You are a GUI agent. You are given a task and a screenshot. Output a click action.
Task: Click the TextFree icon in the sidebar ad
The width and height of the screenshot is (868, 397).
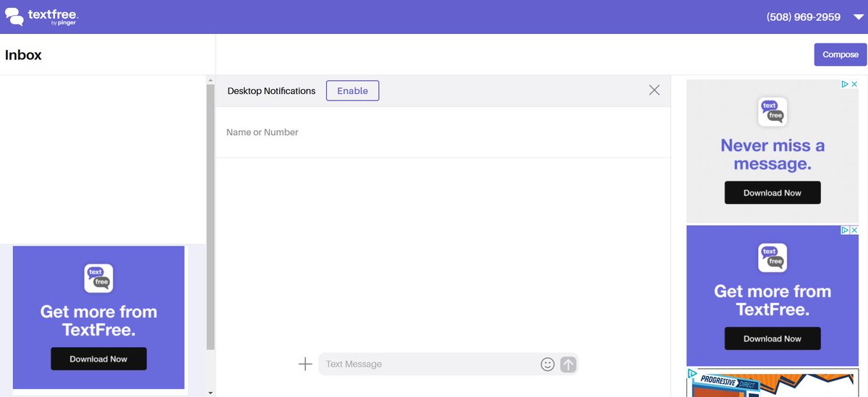tap(98, 278)
